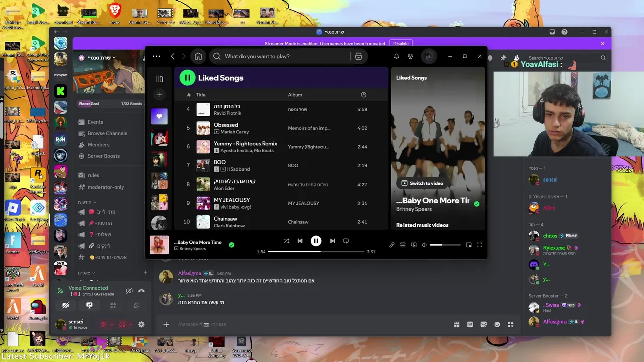Select the BOO track by H3adband
Screen dimensions: 644x362
[x=281, y=165]
